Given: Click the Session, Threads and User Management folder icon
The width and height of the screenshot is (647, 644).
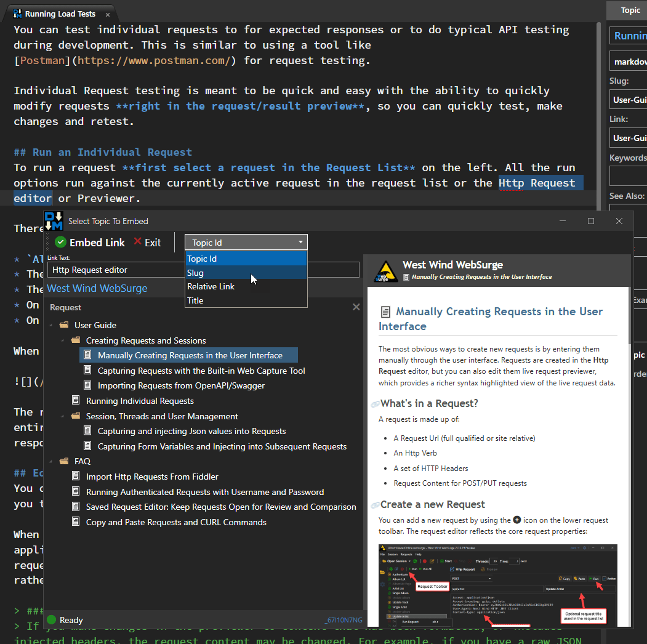Looking at the screenshot, I should 76,416.
